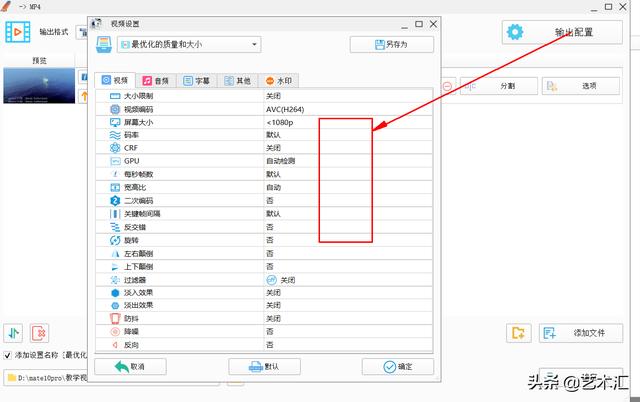
Task: Click the icon beside 大小限制 row
Action: tap(115, 96)
